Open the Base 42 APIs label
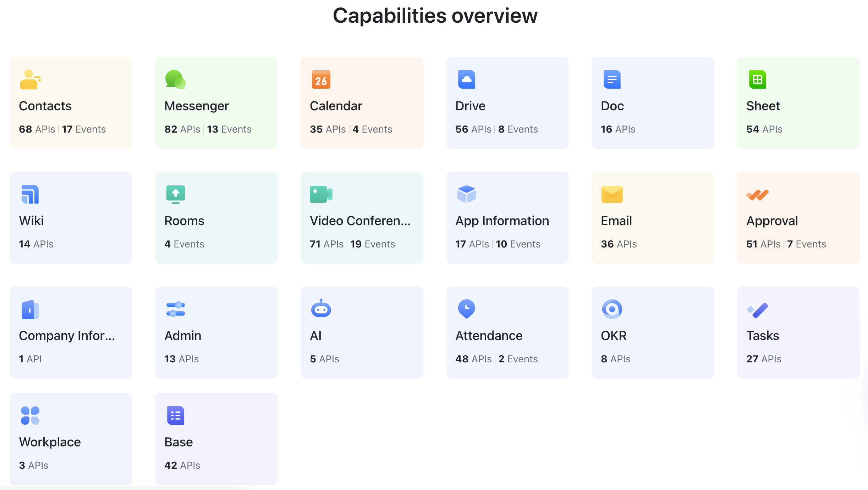Image resolution: width=868 pixels, height=490 pixels. point(182,465)
